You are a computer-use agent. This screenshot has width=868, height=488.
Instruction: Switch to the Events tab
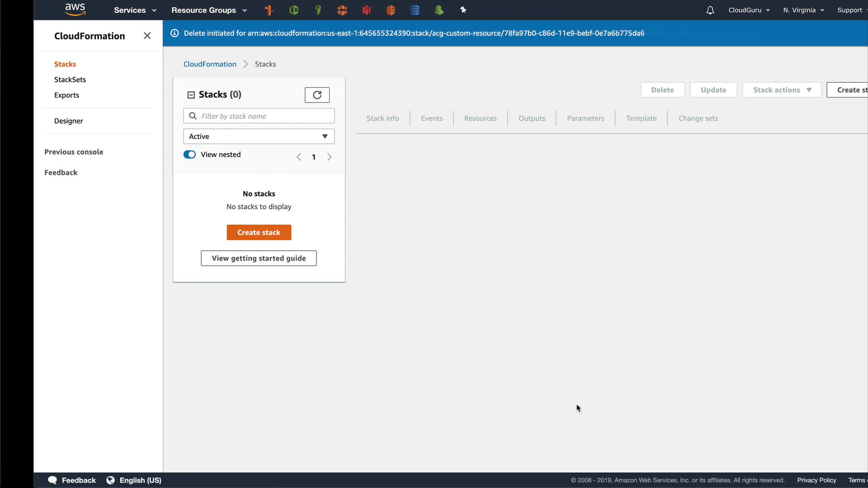(x=431, y=118)
